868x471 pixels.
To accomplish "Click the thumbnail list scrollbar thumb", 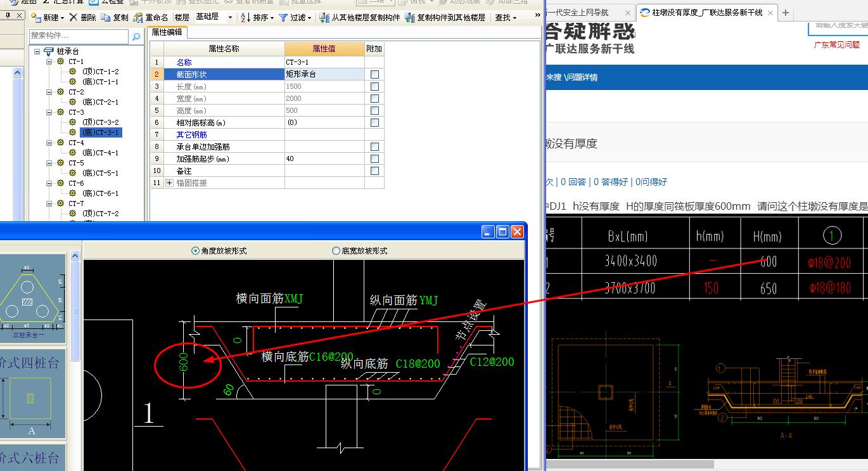I will [75, 311].
